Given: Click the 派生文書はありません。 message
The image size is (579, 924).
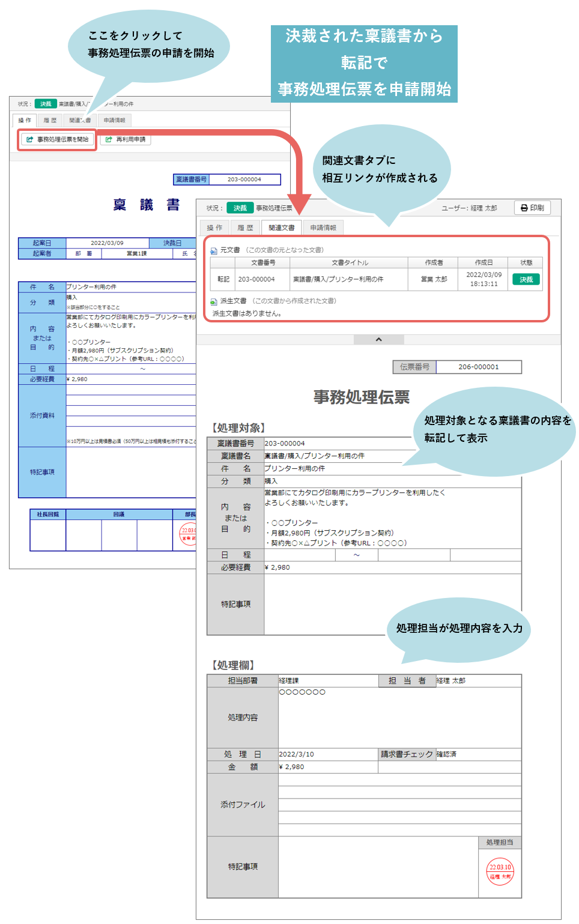Looking at the screenshot, I should 247,313.
